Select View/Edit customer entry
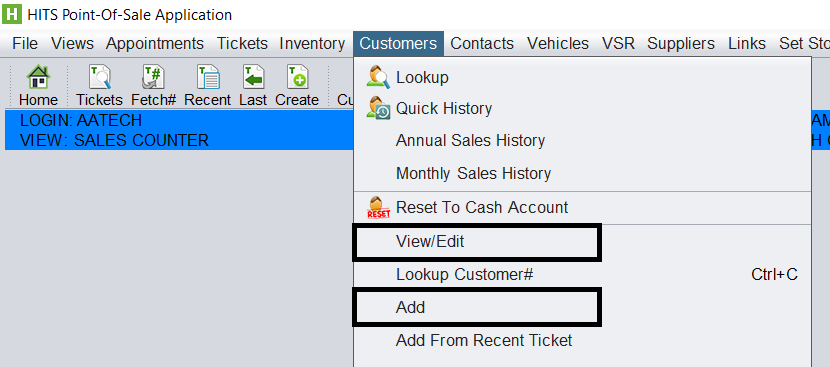Image resolution: width=830 pixels, height=367 pixels. tap(582, 242)
